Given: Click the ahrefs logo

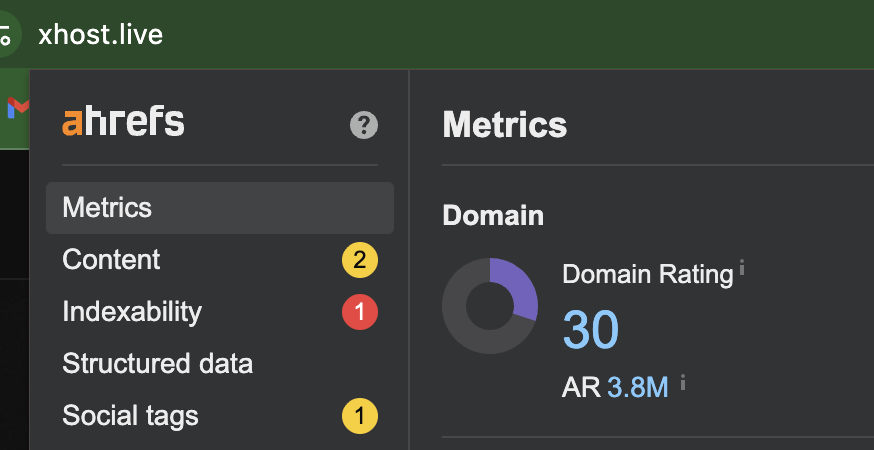Looking at the screenshot, I should click(123, 122).
